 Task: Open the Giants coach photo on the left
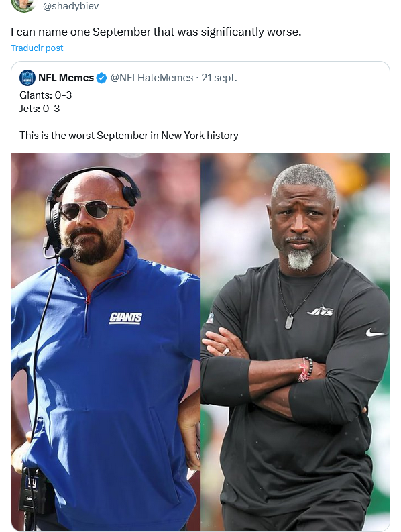click(x=106, y=341)
